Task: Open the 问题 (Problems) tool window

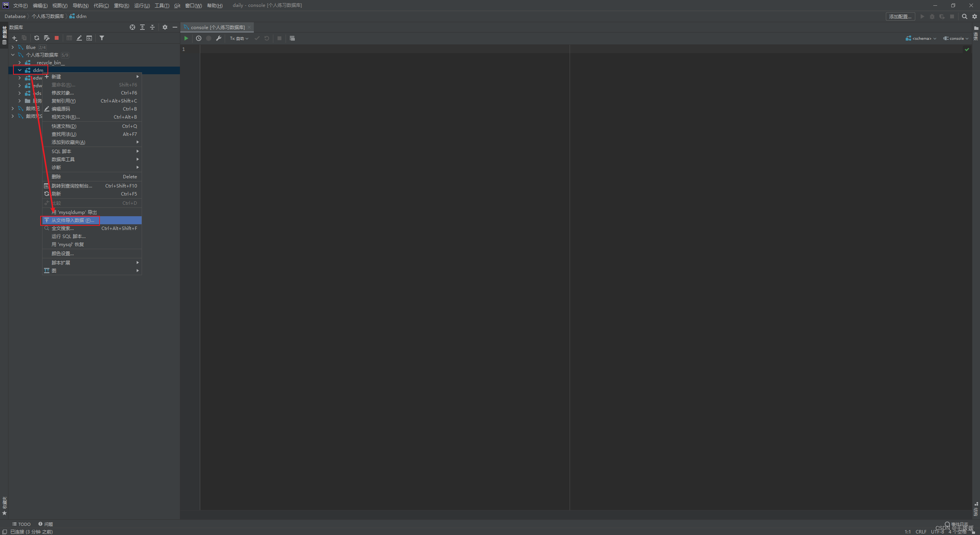Action: pyautogui.click(x=46, y=524)
